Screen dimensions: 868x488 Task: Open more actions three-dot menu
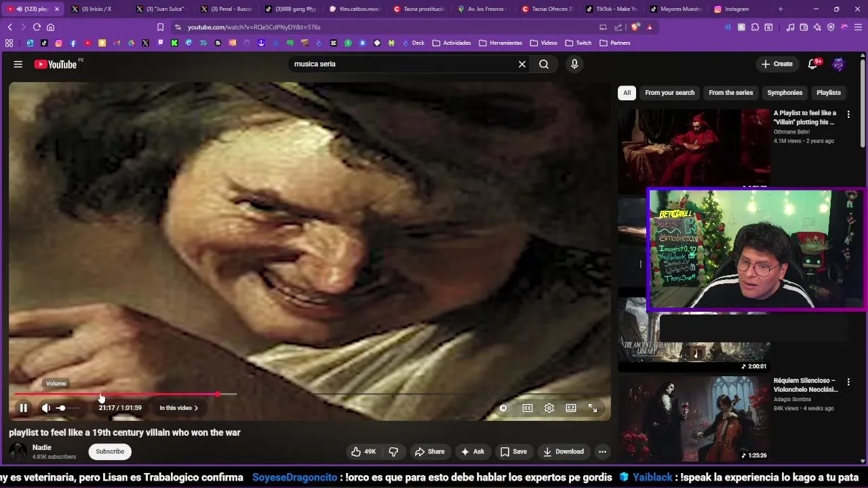point(602,451)
